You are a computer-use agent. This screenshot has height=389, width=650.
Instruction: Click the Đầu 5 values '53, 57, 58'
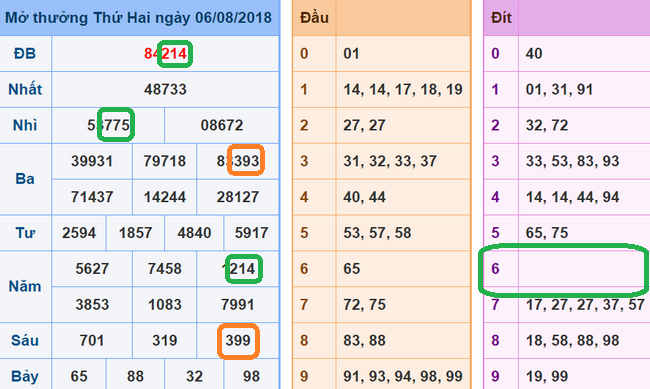coord(377,233)
